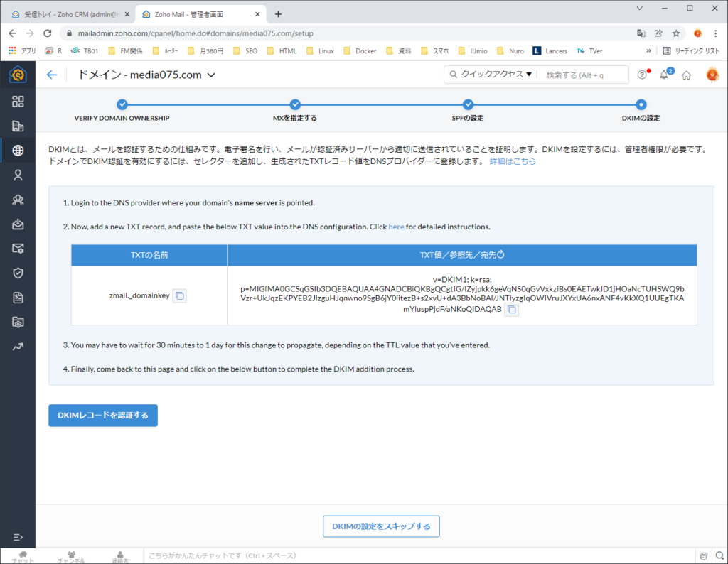This screenshot has width=728, height=564.
Task: Open the user profile avatar
Action: point(712,74)
